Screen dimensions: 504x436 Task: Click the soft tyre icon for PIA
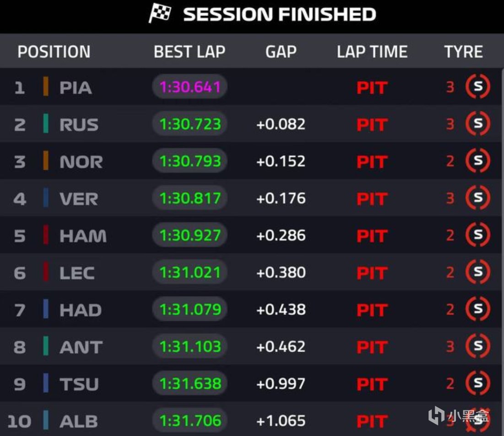click(x=477, y=87)
